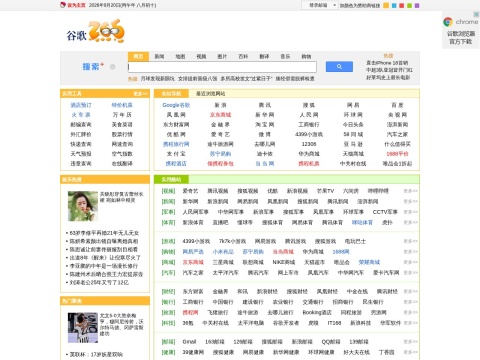Open the IT168 link

334,323
